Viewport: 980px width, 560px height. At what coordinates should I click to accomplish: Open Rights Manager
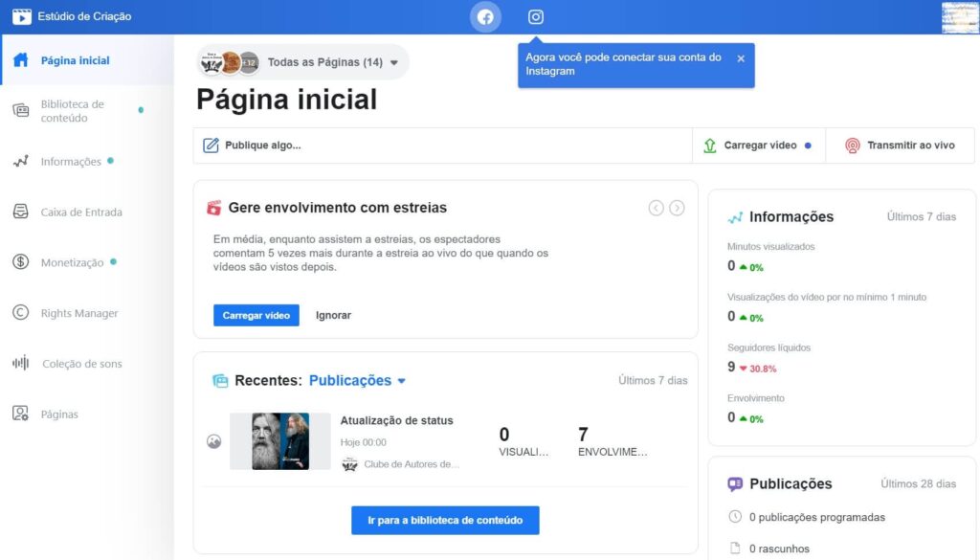click(77, 313)
